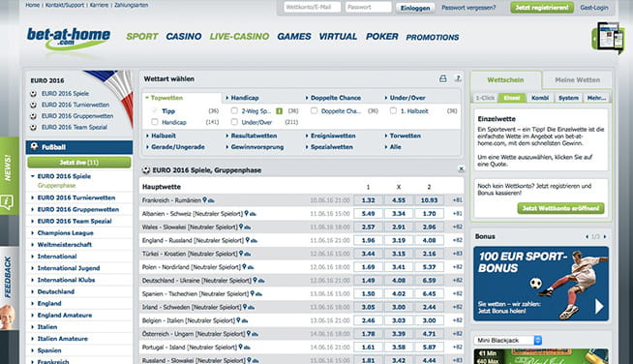Click the info speech bubble side icon
The height and width of the screenshot is (364, 633).
click(8, 202)
